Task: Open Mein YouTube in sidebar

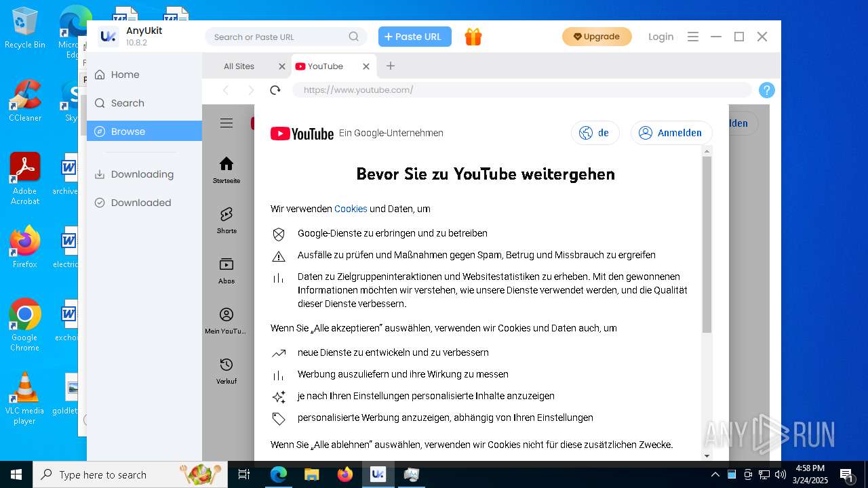Action: pos(226,321)
